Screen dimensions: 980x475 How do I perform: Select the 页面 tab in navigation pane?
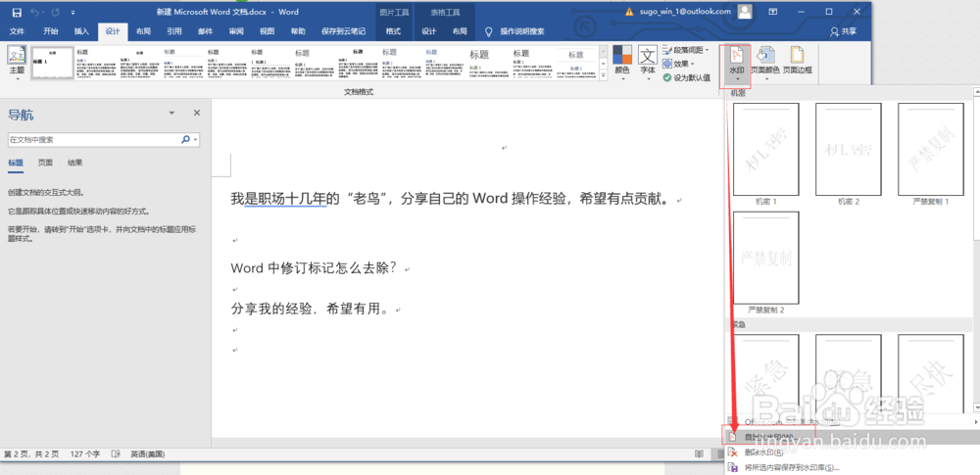click(x=45, y=164)
